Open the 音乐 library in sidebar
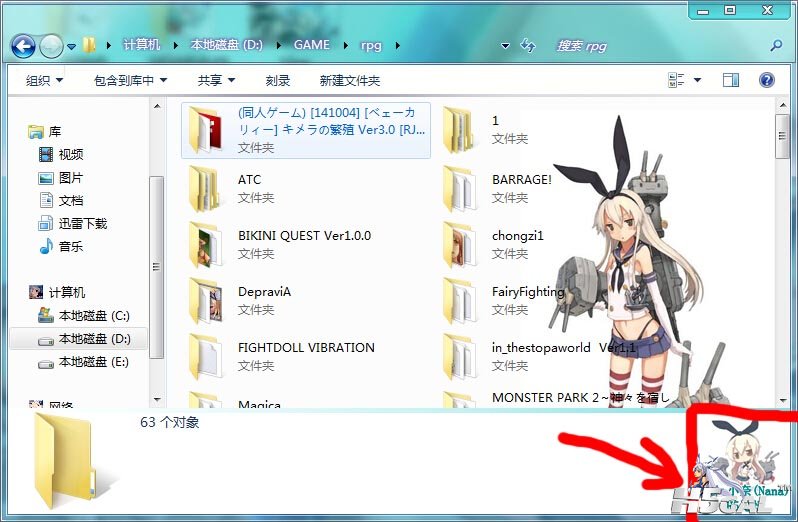The image size is (798, 522). click(70, 246)
